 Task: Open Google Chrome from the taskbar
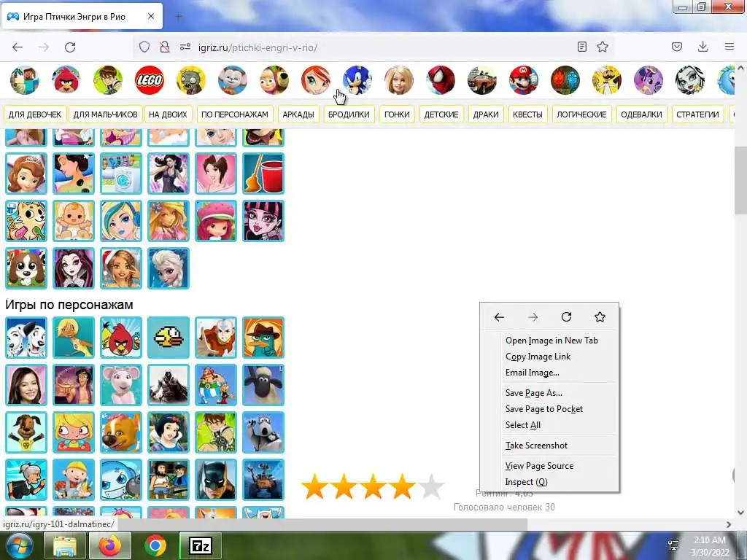[x=155, y=545]
